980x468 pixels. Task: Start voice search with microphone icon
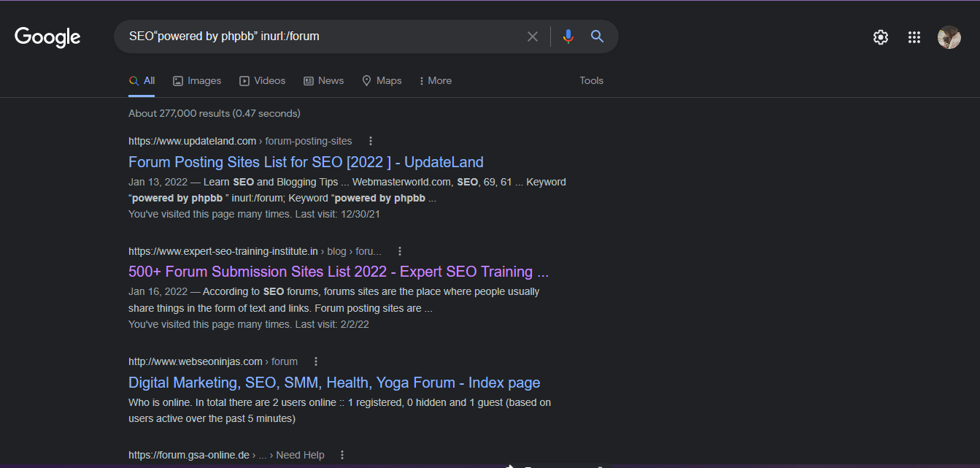568,37
